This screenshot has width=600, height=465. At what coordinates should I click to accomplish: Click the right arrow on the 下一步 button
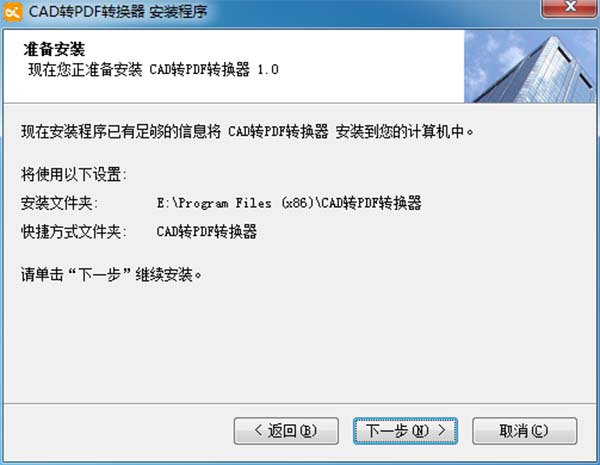pyautogui.click(x=442, y=430)
